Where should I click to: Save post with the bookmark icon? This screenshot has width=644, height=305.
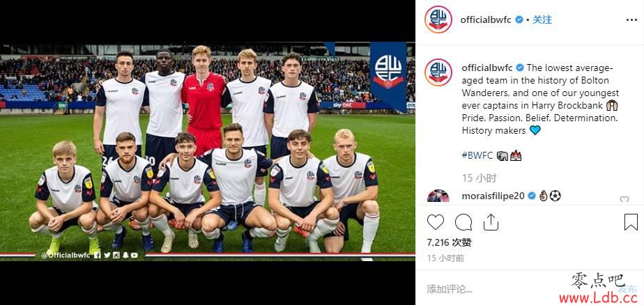(x=631, y=222)
